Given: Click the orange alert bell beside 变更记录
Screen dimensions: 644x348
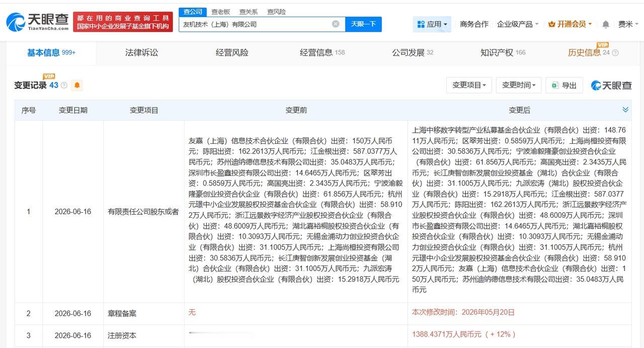Looking at the screenshot, I should tap(77, 85).
